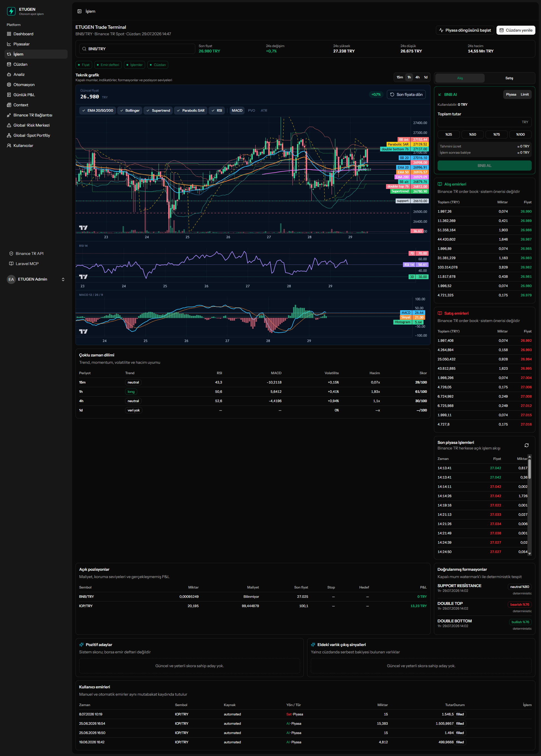The width and height of the screenshot is (541, 756).
Task: Click the BNB AL buy button
Action: point(484,166)
